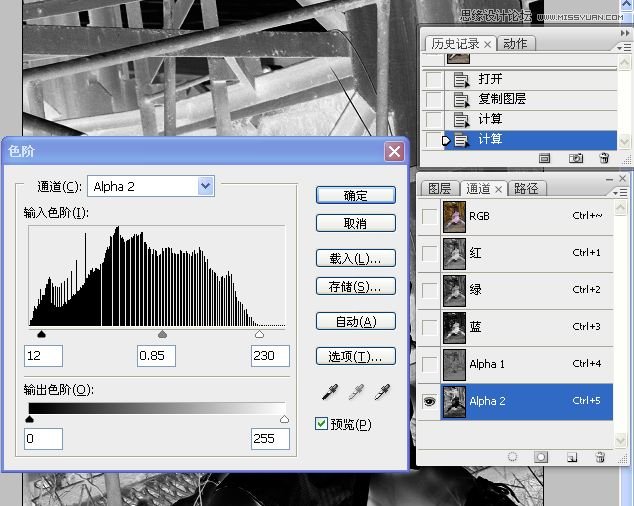Hide the Alpha 2 channel eye

pyautogui.click(x=429, y=401)
